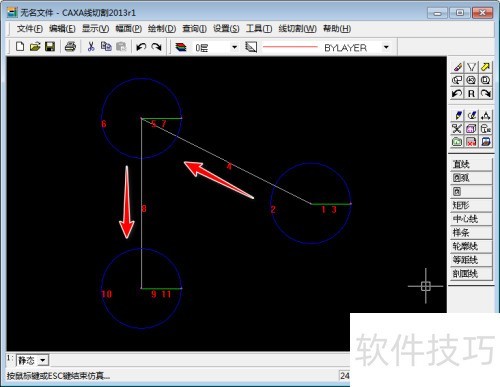Viewport: 500px width, 387px height.
Task: Click the 剖面线 button
Action: [471, 274]
